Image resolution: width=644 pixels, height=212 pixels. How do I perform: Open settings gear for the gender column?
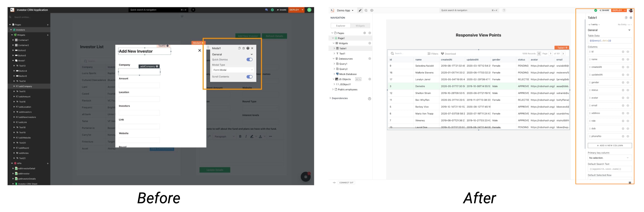point(623,83)
